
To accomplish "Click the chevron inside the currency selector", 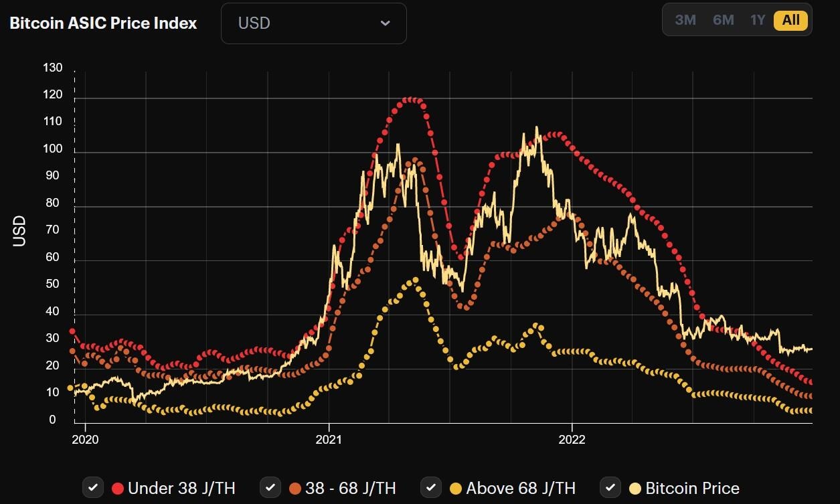I will 385,23.
